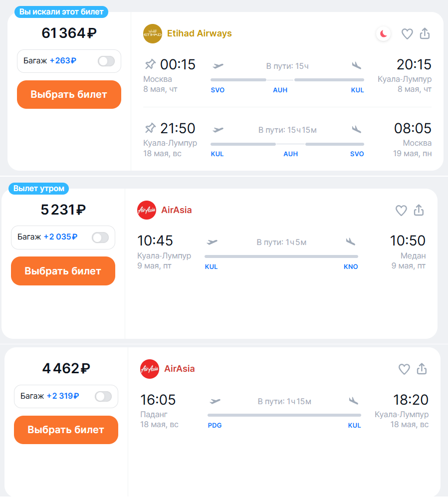The height and width of the screenshot is (498, 448).
Task: Open the Etihad Airways airline name link
Action: [200, 33]
